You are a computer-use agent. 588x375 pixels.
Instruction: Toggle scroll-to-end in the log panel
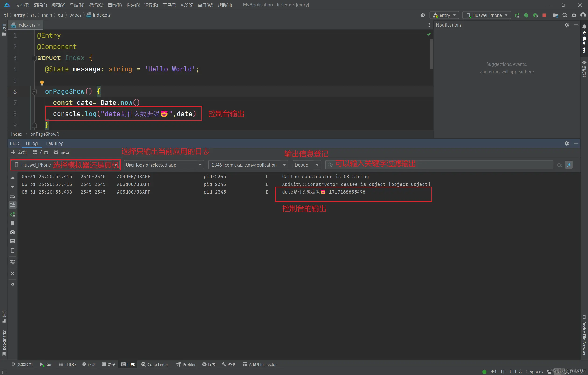pyautogui.click(x=13, y=205)
